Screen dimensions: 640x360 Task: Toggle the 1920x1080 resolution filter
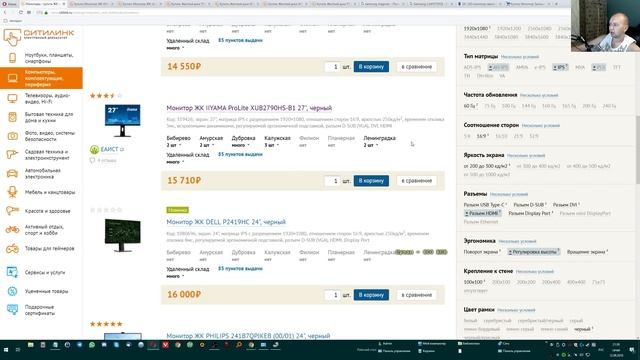pyautogui.click(x=477, y=29)
